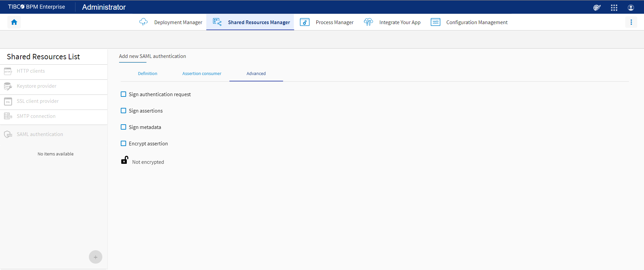Click the Add new SAML authentication heading

[x=153, y=56]
